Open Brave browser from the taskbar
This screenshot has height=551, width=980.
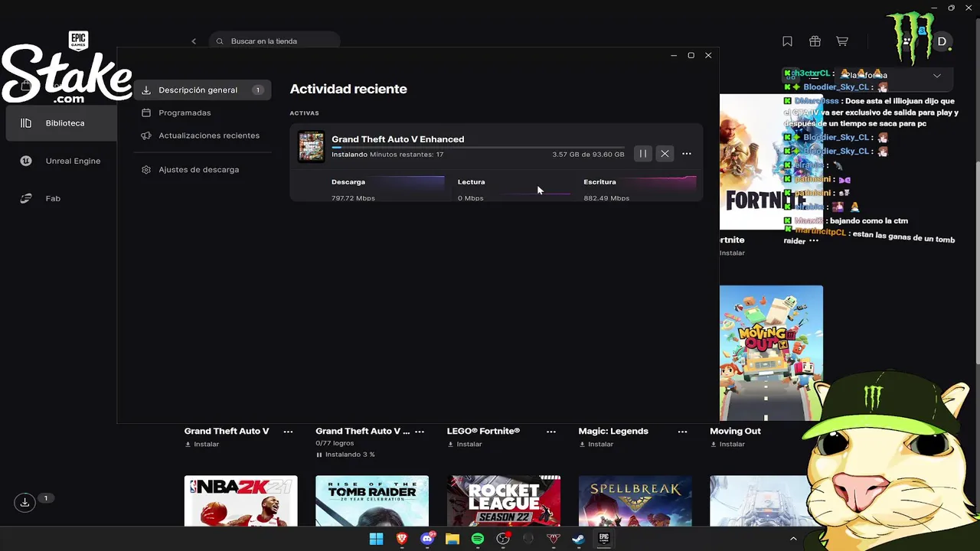[402, 539]
